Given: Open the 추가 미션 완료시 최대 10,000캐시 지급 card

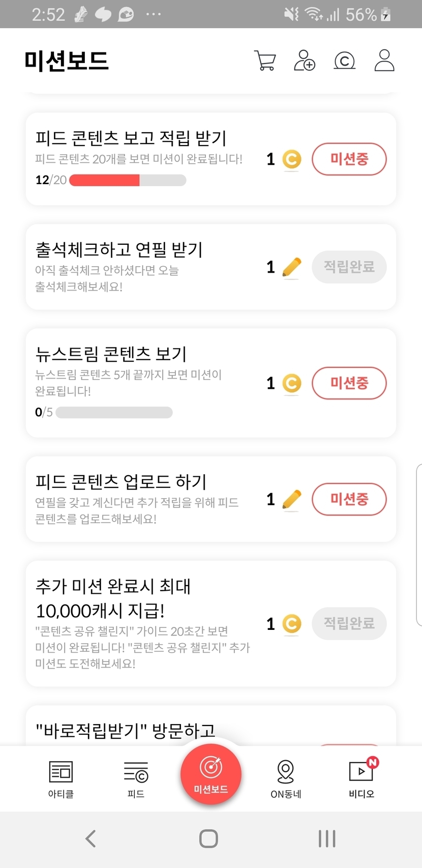Looking at the screenshot, I should click(142, 623).
